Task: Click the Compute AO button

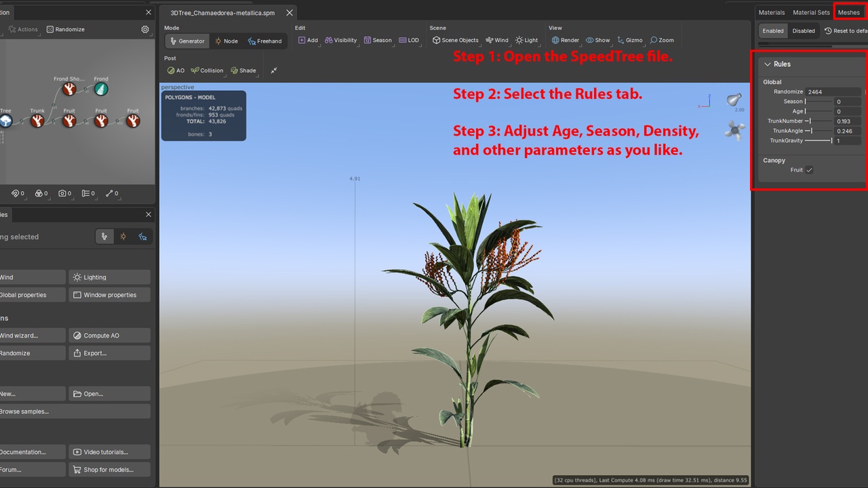Action: (x=109, y=335)
